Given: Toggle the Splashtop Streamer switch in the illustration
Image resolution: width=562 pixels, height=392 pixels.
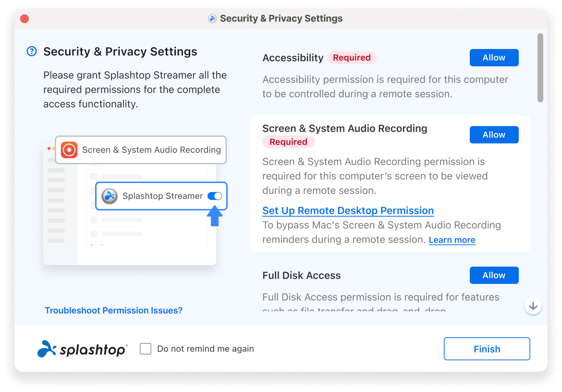Looking at the screenshot, I should [x=215, y=196].
